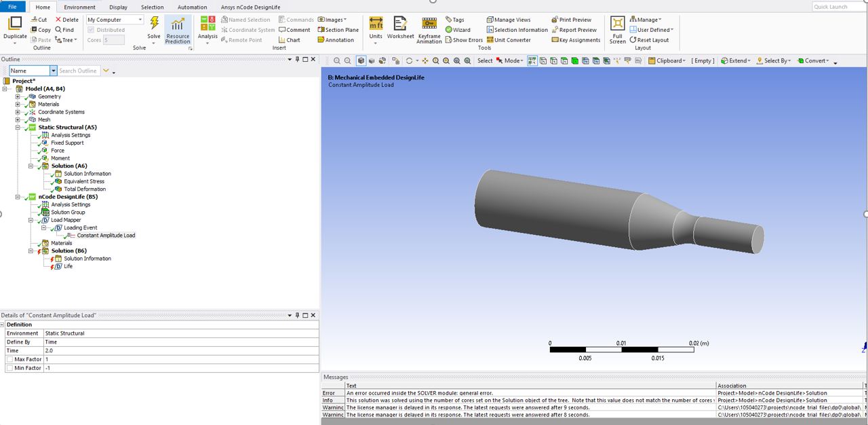Launch the Wizard tool

point(458,30)
